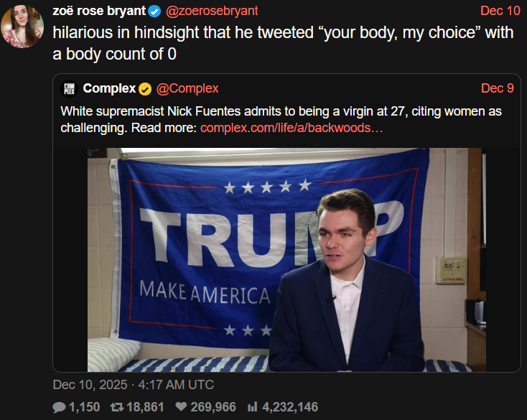This screenshot has width=527, height=420.
Task: Click the Complex display name
Action: (109, 88)
